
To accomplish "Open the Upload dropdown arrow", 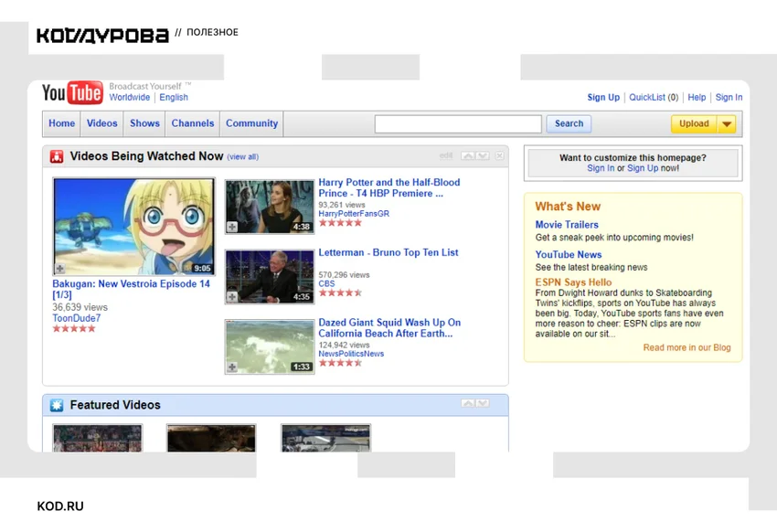I will tap(727, 123).
